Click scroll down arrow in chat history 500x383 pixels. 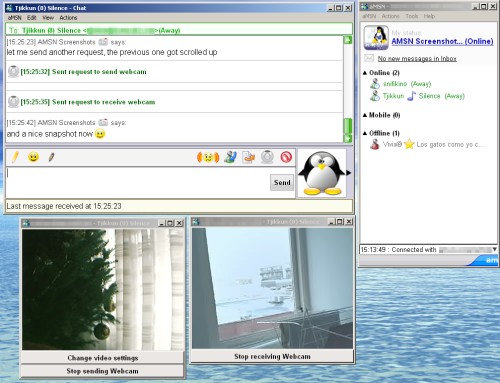tap(348, 139)
